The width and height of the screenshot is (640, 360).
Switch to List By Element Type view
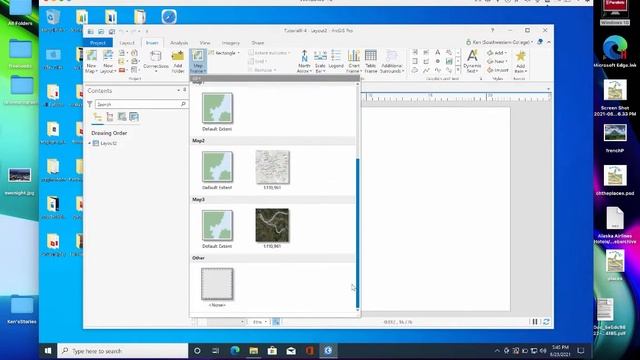110,117
